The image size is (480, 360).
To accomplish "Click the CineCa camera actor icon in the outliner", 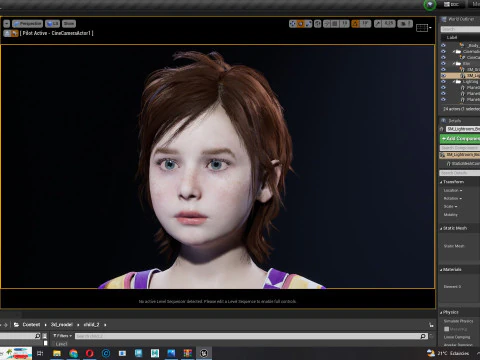I will tap(463, 57).
